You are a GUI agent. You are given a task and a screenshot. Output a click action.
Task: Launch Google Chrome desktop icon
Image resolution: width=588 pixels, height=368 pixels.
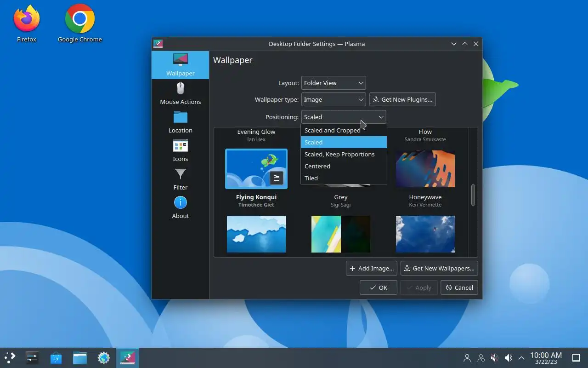point(80,23)
